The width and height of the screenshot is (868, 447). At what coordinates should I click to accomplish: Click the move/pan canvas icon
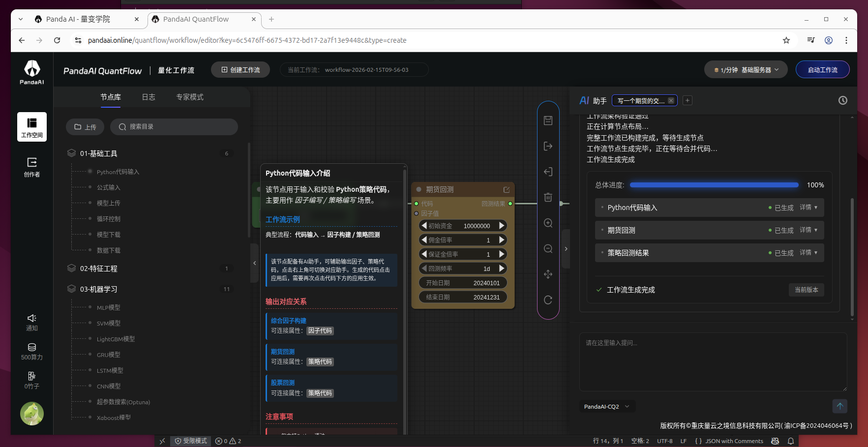point(548,274)
